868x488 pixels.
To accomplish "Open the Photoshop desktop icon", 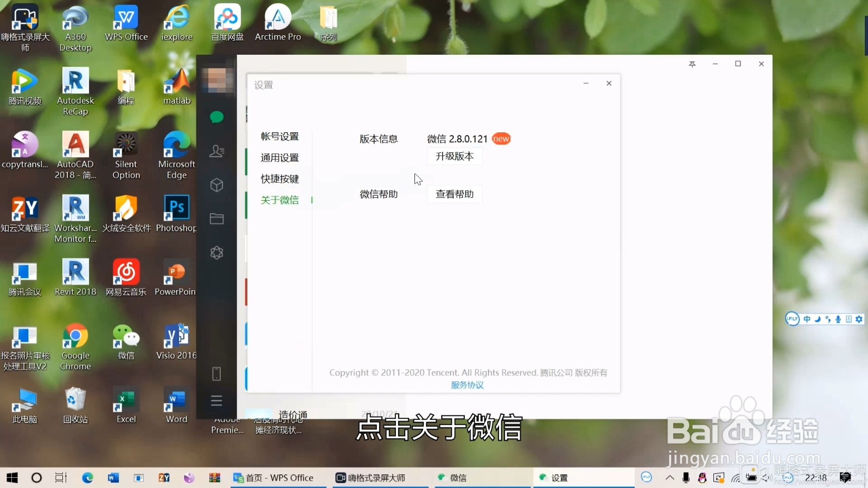I will click(177, 214).
